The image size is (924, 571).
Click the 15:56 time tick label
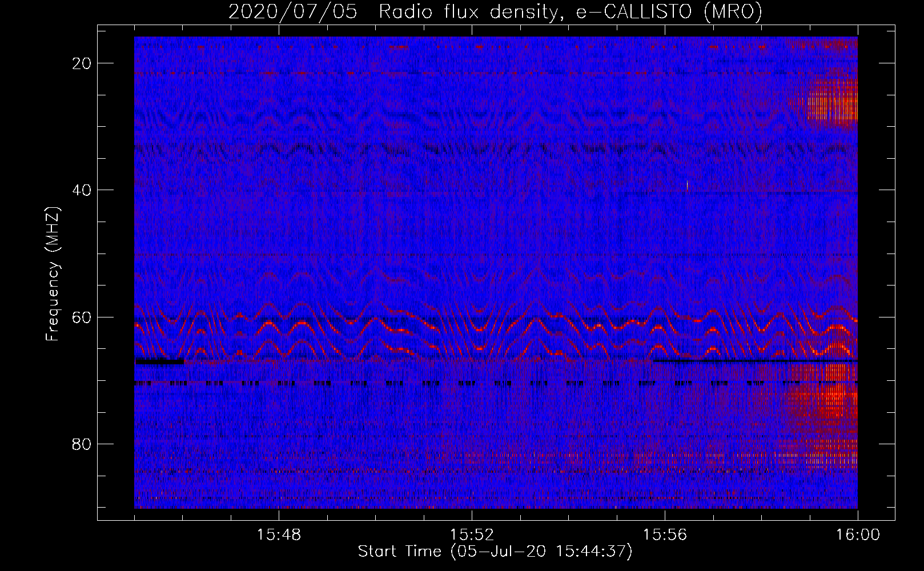coord(665,535)
